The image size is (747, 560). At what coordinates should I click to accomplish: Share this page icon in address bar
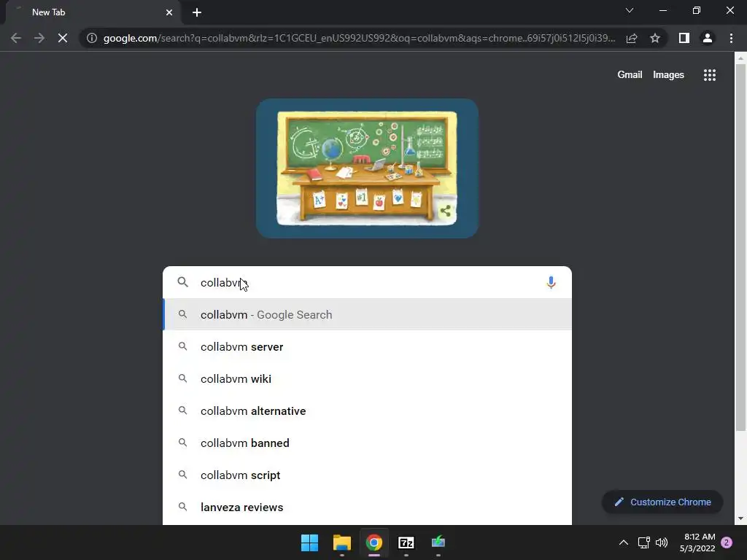pos(632,38)
